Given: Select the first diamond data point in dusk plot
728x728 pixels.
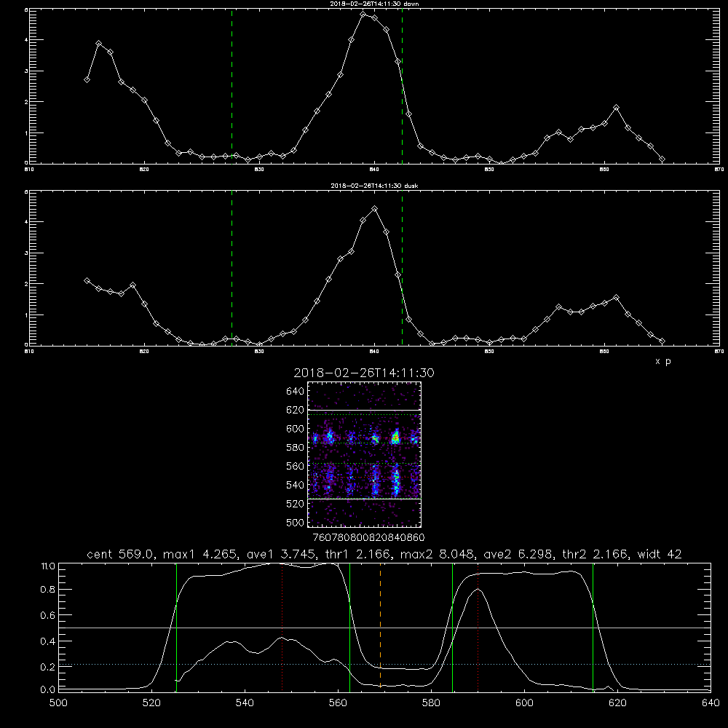Looking at the screenshot, I should (87, 280).
